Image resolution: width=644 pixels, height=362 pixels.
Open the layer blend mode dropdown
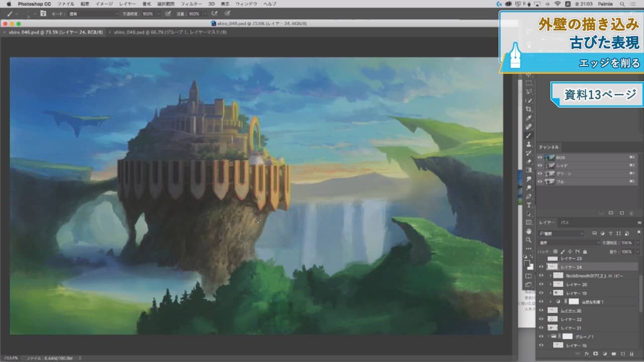pyautogui.click(x=569, y=242)
